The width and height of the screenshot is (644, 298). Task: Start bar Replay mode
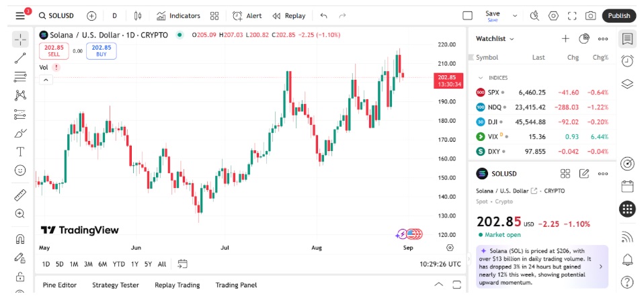(x=289, y=16)
